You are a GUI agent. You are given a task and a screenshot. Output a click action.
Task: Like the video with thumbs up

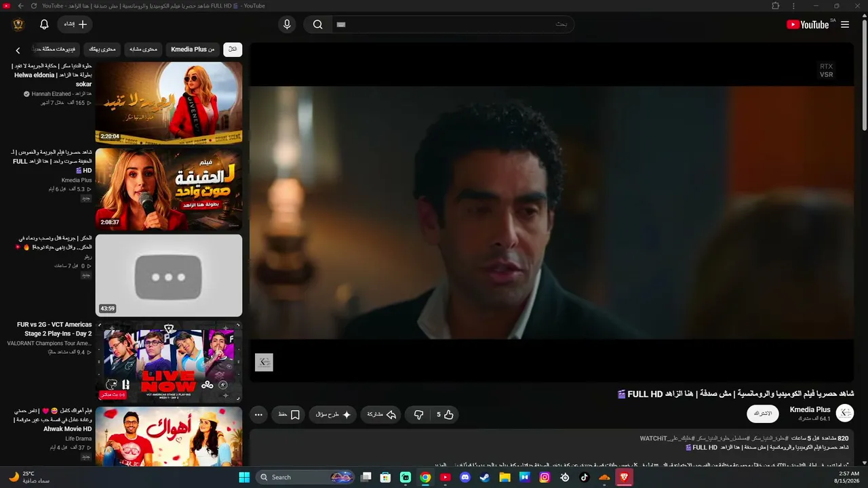point(445,415)
